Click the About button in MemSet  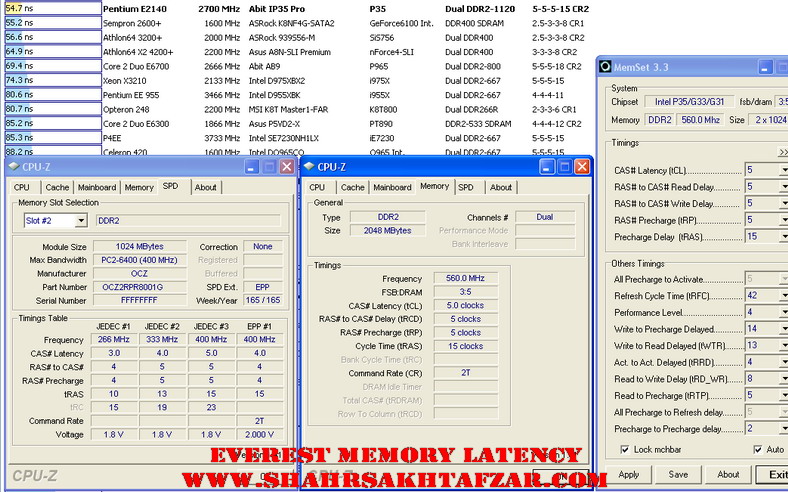pos(728,474)
